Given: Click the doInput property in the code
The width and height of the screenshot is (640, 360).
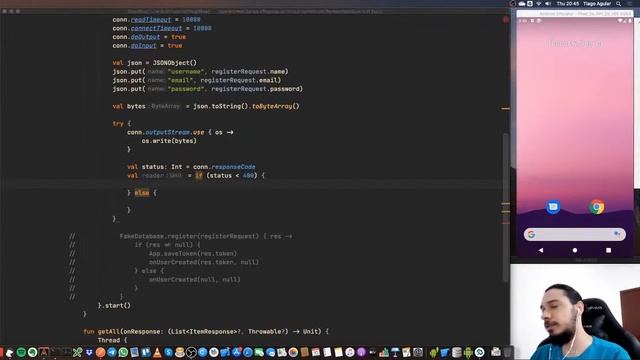Looking at the screenshot, I should [143, 46].
